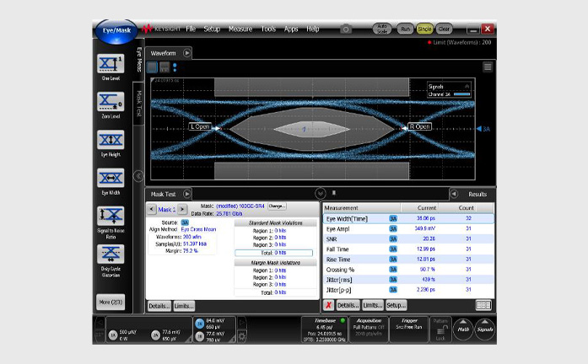Image resolution: width=588 pixels, height=364 pixels.
Task: Click the L Open eye marker label
Action: [200, 126]
